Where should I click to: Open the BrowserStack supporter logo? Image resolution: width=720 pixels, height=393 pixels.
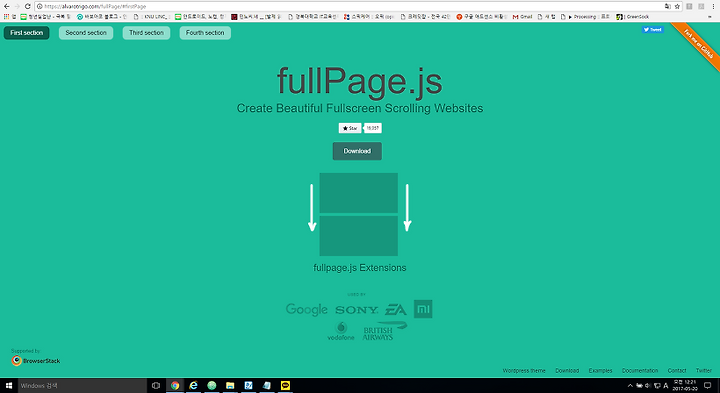[x=36, y=361]
